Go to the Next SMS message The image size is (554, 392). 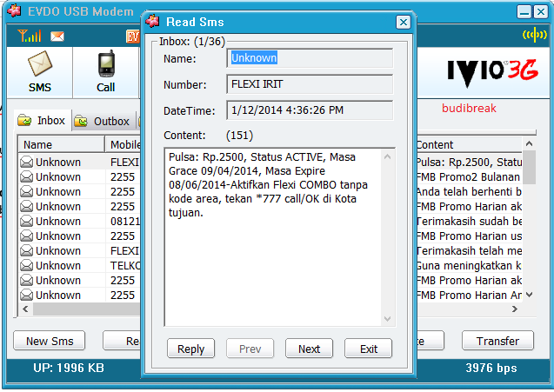pyautogui.click(x=309, y=349)
